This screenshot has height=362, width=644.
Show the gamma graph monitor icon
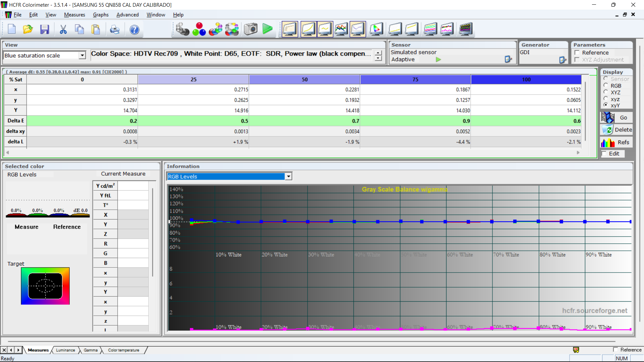pyautogui.click(x=325, y=29)
